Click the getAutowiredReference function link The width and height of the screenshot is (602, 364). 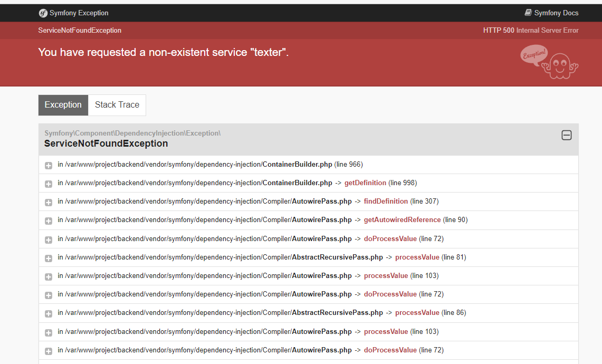click(x=402, y=220)
